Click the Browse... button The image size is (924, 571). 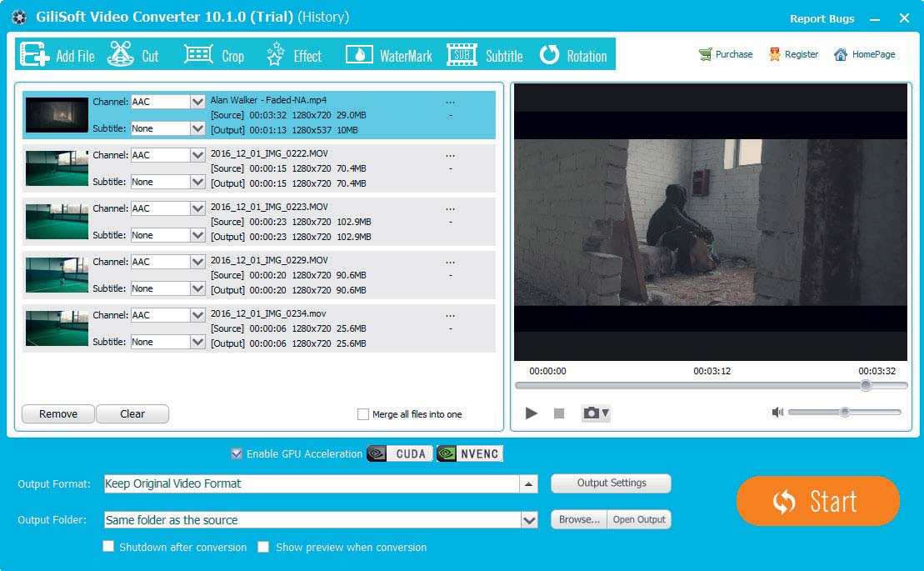[x=579, y=519]
